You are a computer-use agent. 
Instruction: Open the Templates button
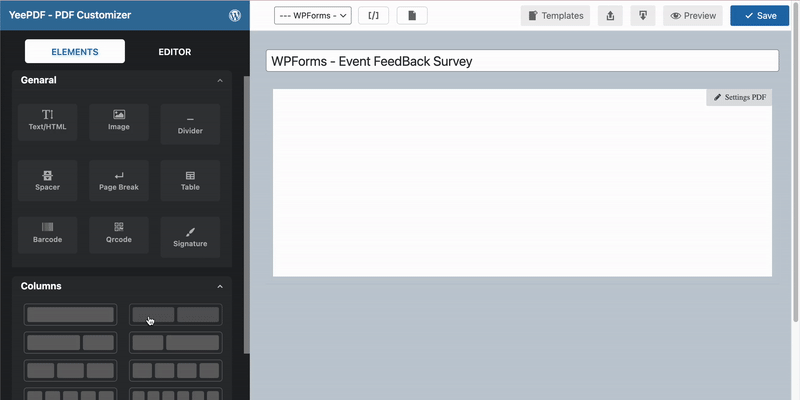point(555,15)
